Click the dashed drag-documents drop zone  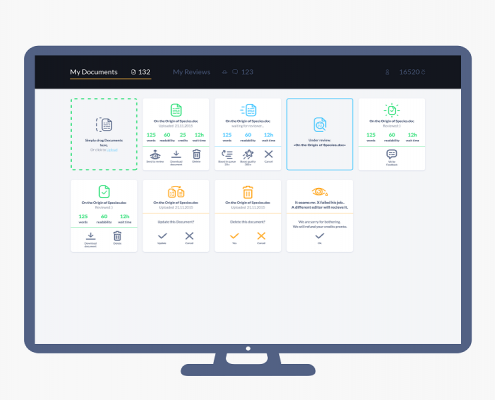click(104, 134)
